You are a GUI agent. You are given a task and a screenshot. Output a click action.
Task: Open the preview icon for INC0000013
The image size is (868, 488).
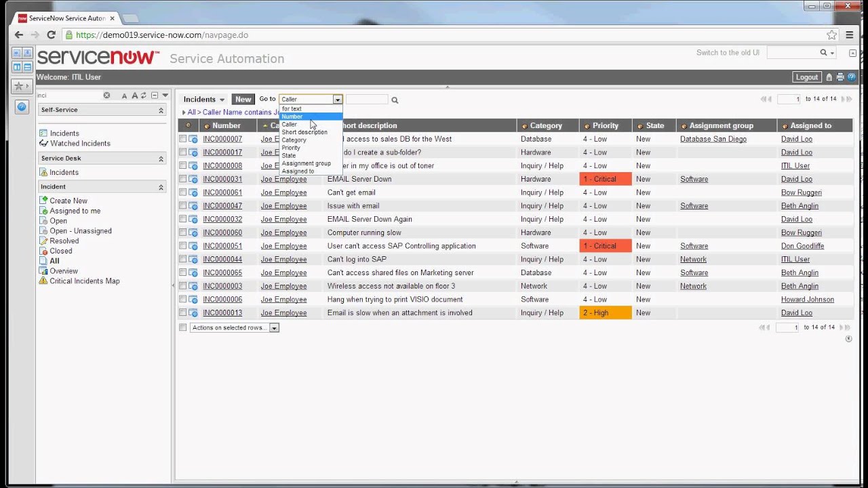tap(193, 313)
